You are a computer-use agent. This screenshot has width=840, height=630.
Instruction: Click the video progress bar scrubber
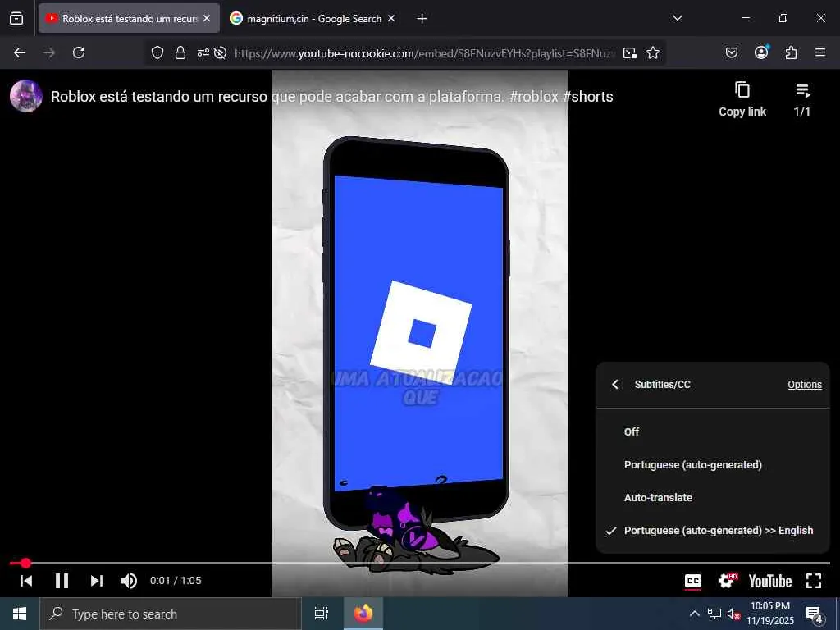tap(25, 563)
